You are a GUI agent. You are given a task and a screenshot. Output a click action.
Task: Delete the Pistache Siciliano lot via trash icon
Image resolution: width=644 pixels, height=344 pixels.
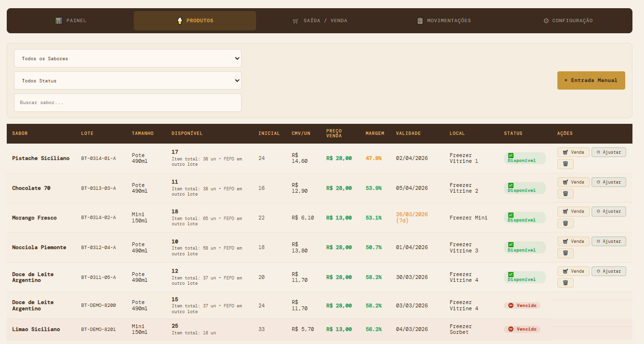(565, 164)
